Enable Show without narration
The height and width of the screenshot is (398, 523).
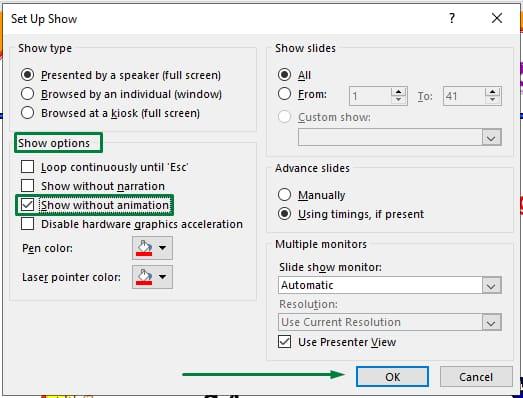click(x=27, y=185)
